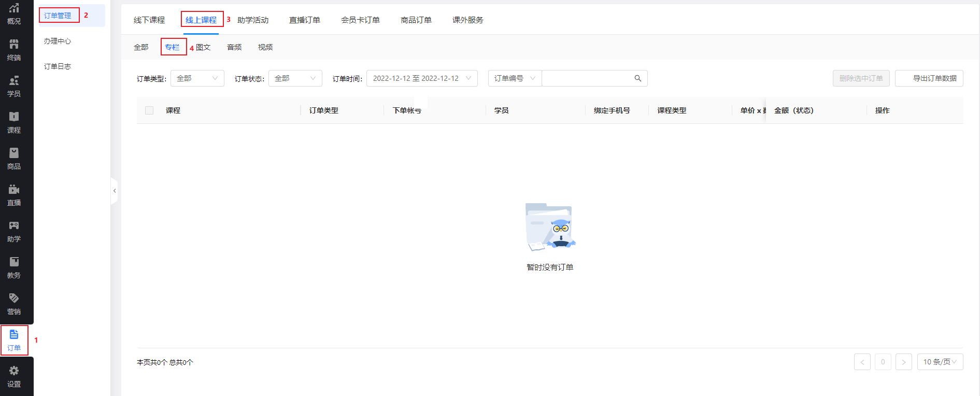Collapse the submenu panel arrow
This screenshot has width=980, height=396.
115,191
